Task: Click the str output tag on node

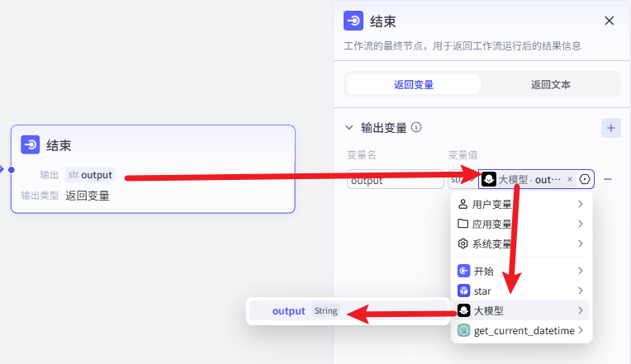Action: (90, 175)
